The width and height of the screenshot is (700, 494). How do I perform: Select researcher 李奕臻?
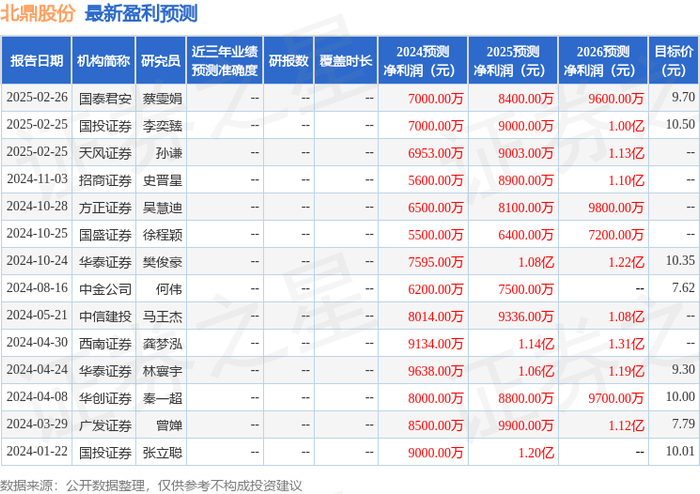(162, 126)
